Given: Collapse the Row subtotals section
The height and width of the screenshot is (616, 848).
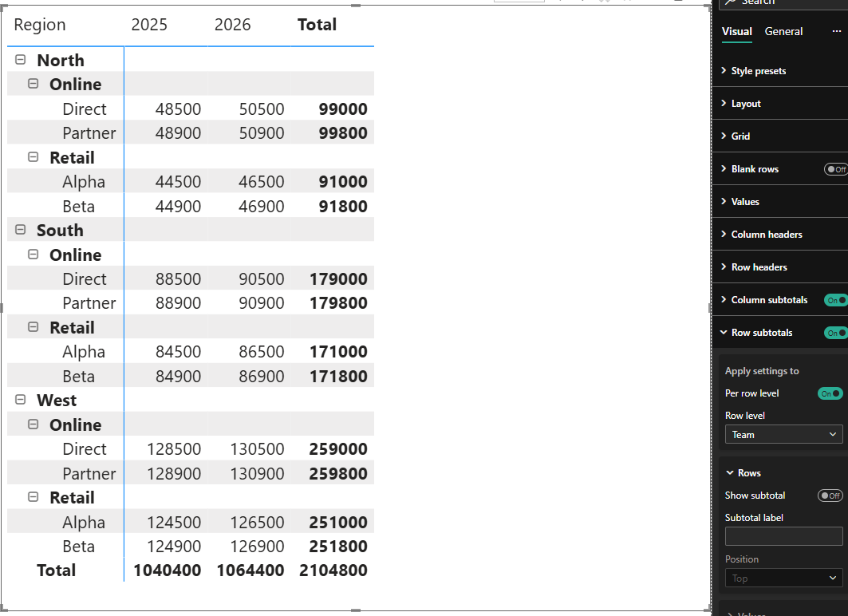Looking at the screenshot, I should [x=762, y=333].
